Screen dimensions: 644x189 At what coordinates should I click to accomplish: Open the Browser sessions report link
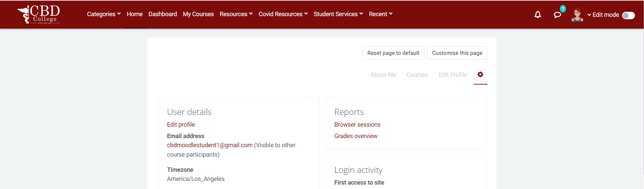coord(357,125)
